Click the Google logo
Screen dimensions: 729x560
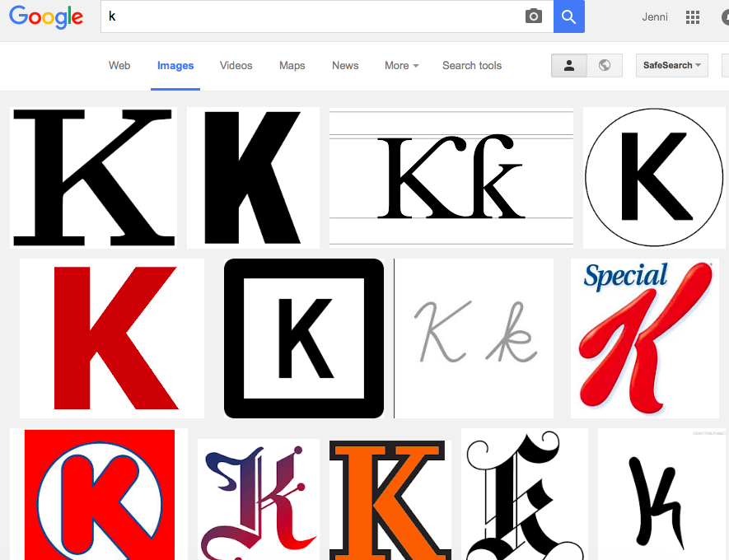click(x=46, y=16)
